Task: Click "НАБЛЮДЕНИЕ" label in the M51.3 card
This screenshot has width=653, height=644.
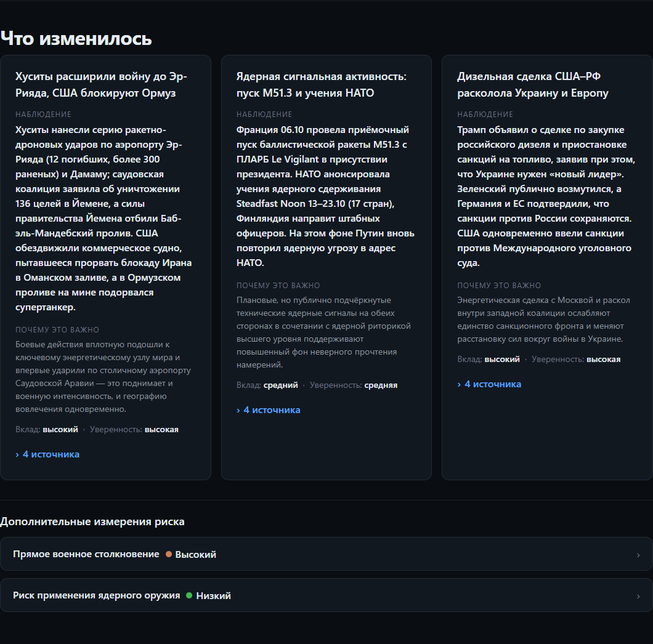Action: tap(264, 115)
